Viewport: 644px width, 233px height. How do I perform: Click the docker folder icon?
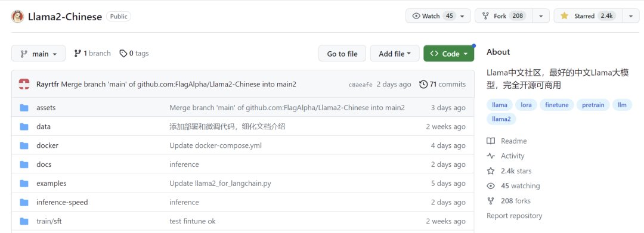coord(24,145)
